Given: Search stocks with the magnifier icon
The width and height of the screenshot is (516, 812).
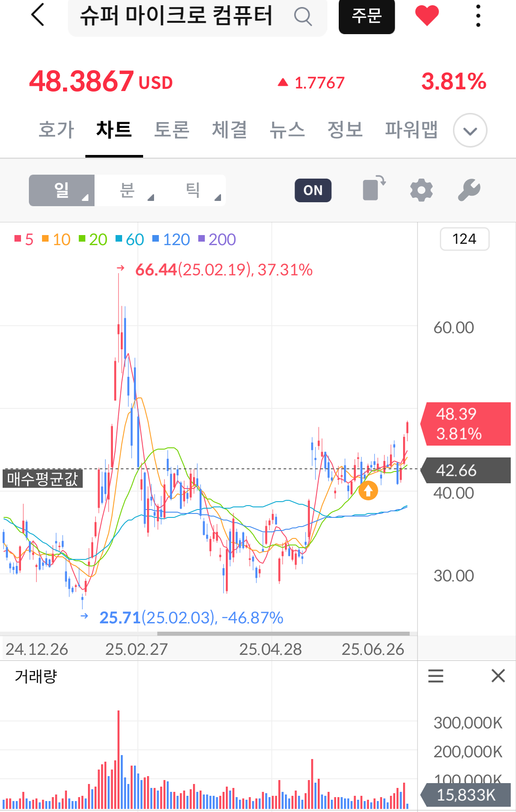Looking at the screenshot, I should (303, 17).
